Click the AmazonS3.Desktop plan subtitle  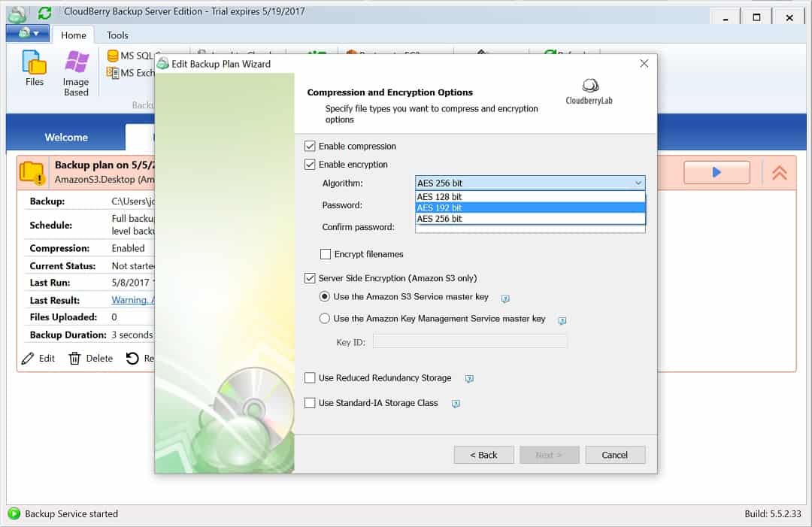coord(105,180)
